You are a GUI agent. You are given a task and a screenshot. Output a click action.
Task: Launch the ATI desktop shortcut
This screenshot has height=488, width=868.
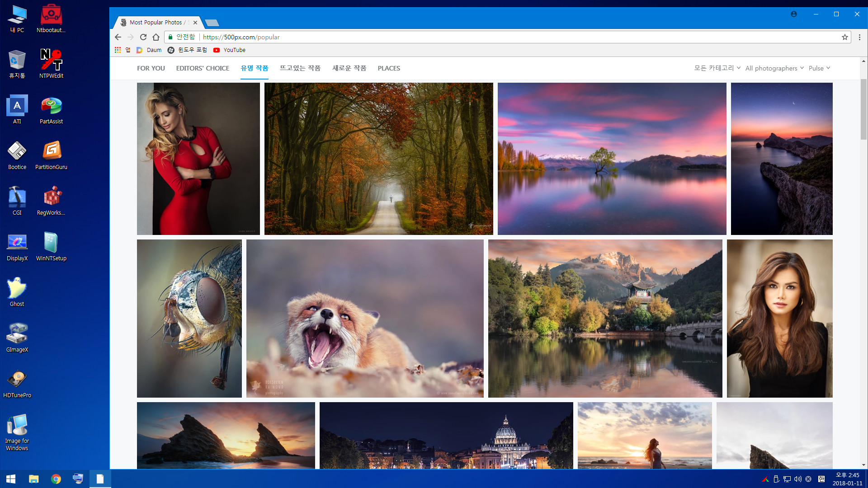[x=17, y=110]
